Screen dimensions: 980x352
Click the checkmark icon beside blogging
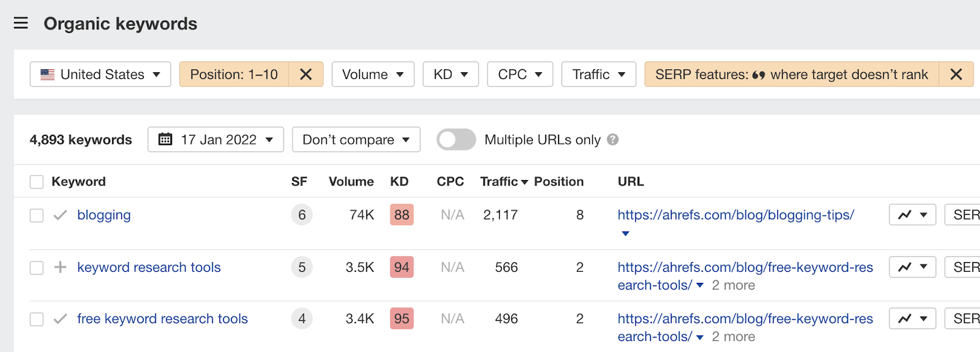[x=60, y=215]
